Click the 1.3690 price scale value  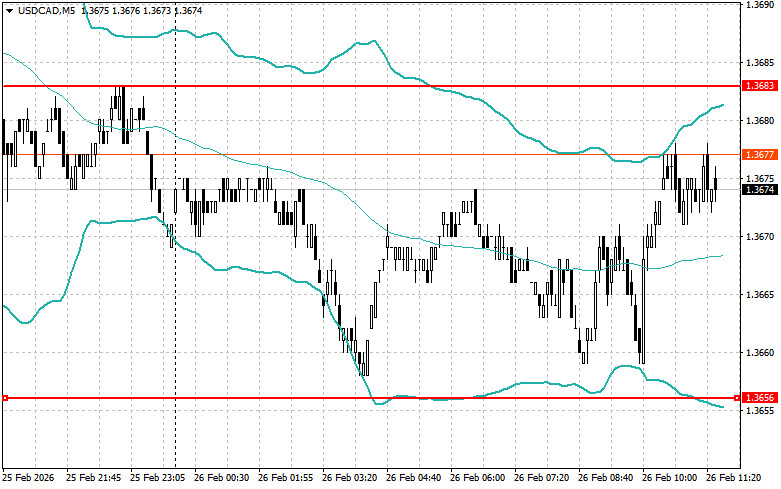(760, 5)
